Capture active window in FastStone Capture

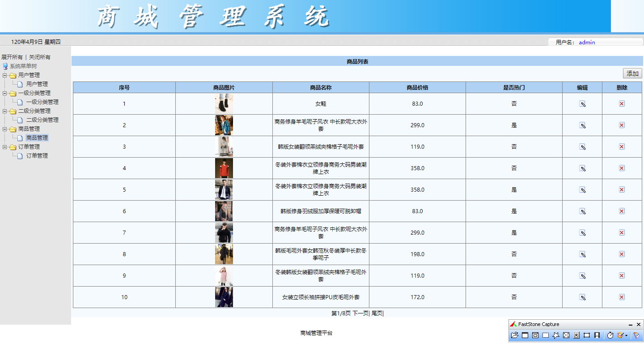[x=525, y=335]
